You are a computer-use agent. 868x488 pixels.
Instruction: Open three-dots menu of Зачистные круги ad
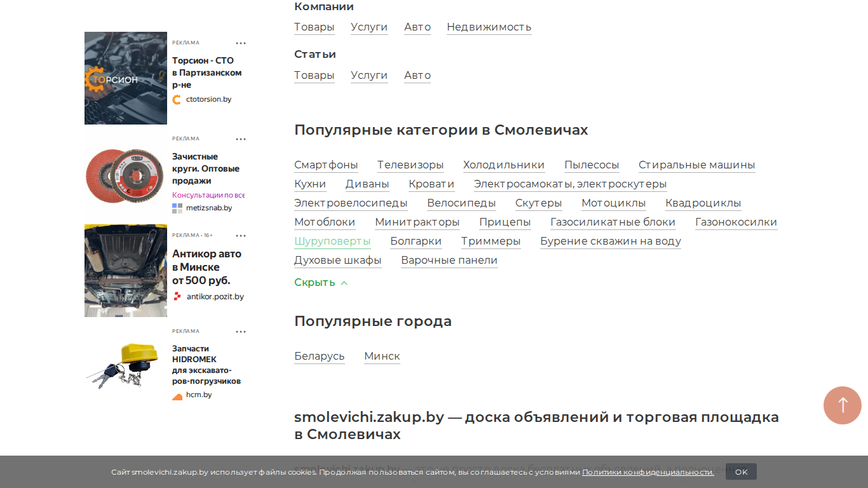(x=241, y=139)
